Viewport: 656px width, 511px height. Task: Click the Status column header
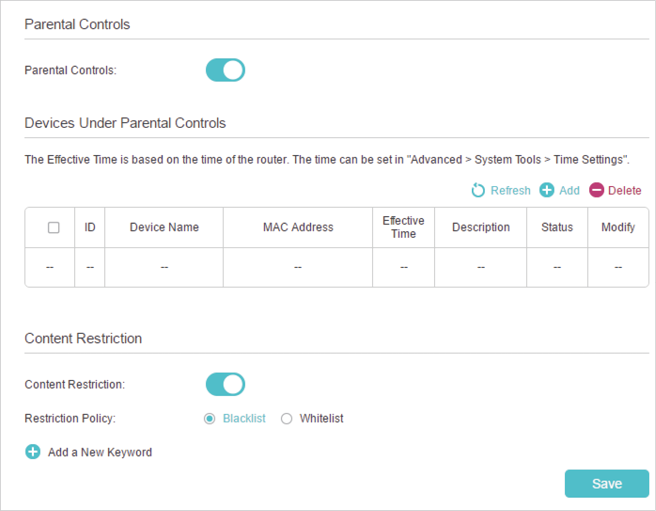[x=557, y=227]
